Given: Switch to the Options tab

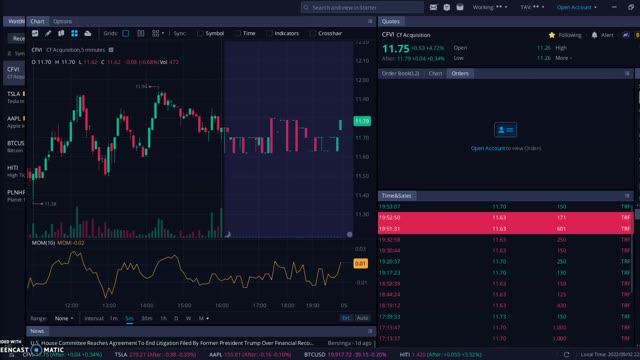Looking at the screenshot, I should pyautogui.click(x=62, y=21).
